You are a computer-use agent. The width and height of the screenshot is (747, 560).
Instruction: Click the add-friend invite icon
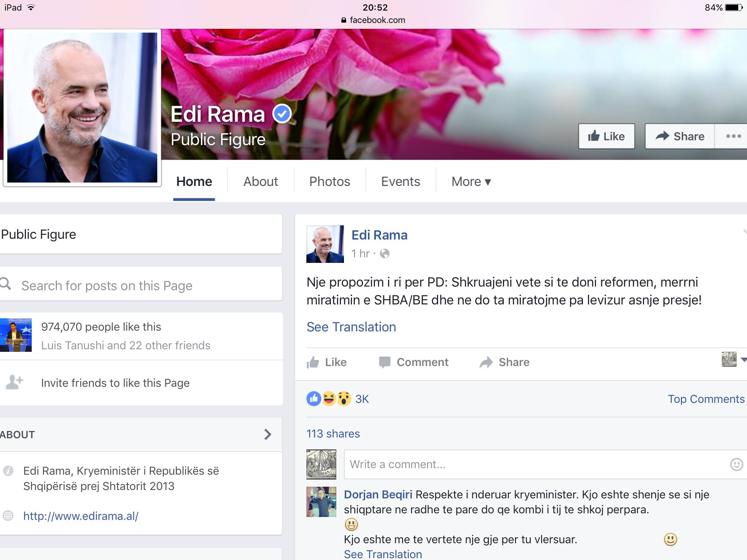point(15,382)
